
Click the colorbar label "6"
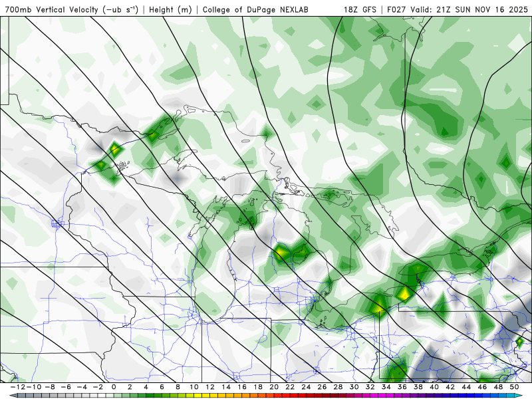[x=162, y=387]
